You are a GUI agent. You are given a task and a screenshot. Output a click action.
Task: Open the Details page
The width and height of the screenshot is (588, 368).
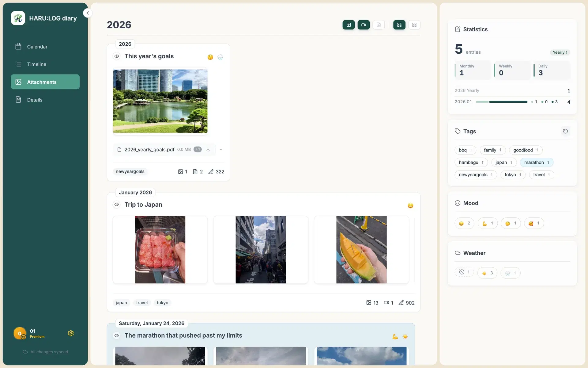tap(45, 100)
